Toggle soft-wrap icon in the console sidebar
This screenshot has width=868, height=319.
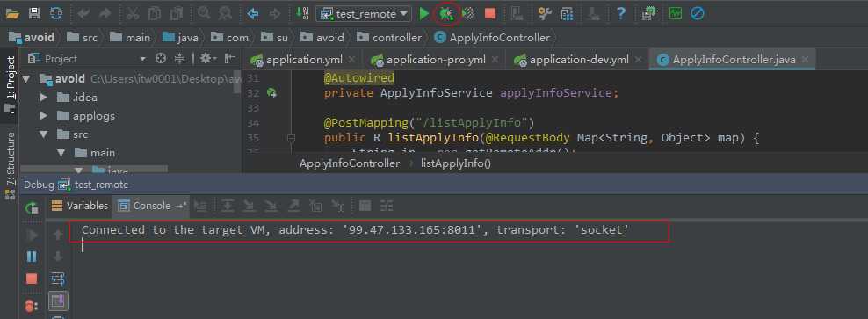(x=58, y=279)
